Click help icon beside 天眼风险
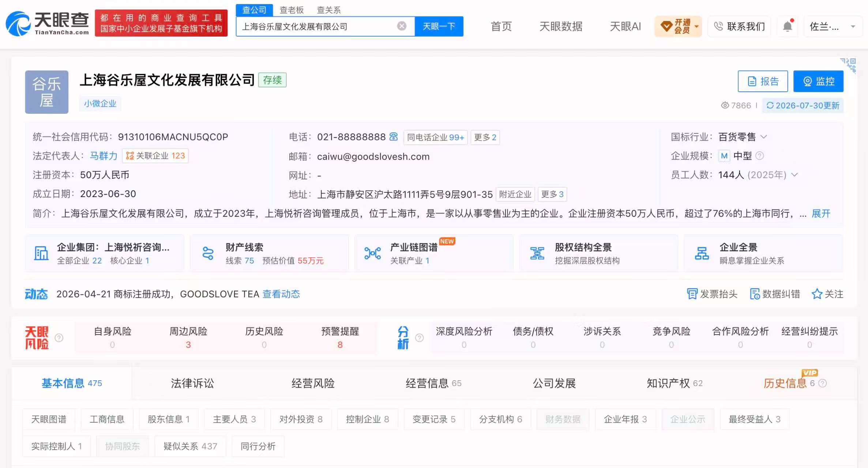Screen dimensions: 868x468 [x=59, y=338]
